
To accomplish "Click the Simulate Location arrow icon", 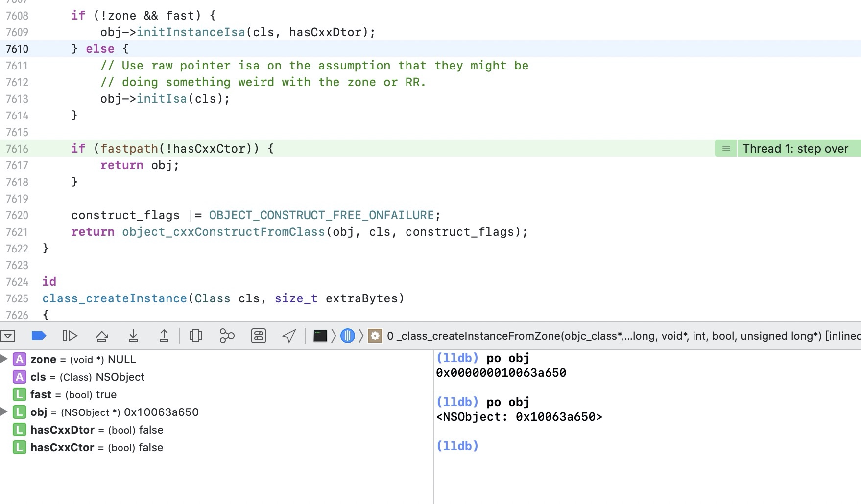I will pos(289,336).
